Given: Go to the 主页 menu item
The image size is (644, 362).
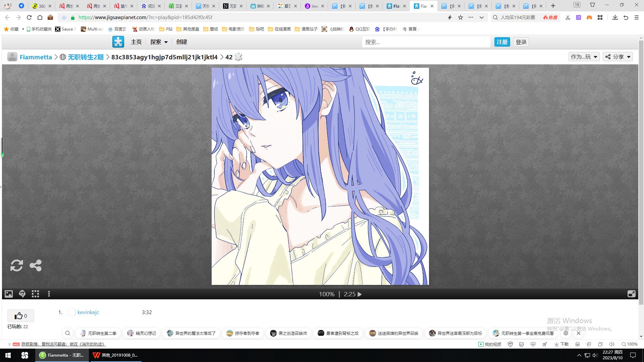Looking at the screenshot, I should [136, 42].
